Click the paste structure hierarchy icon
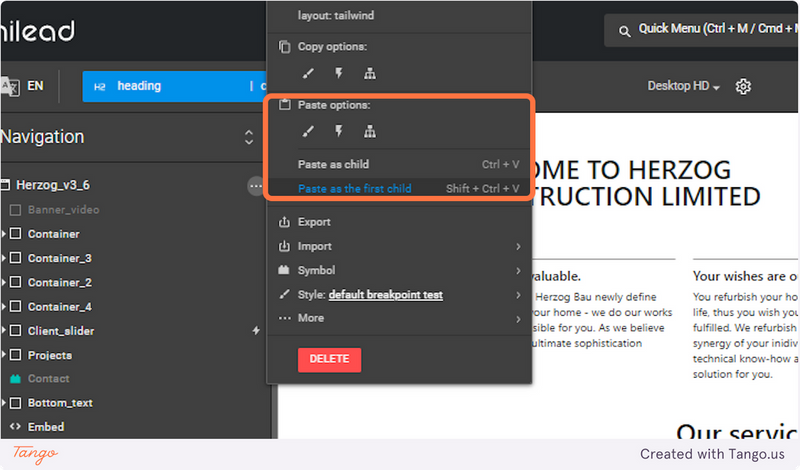 (x=370, y=132)
